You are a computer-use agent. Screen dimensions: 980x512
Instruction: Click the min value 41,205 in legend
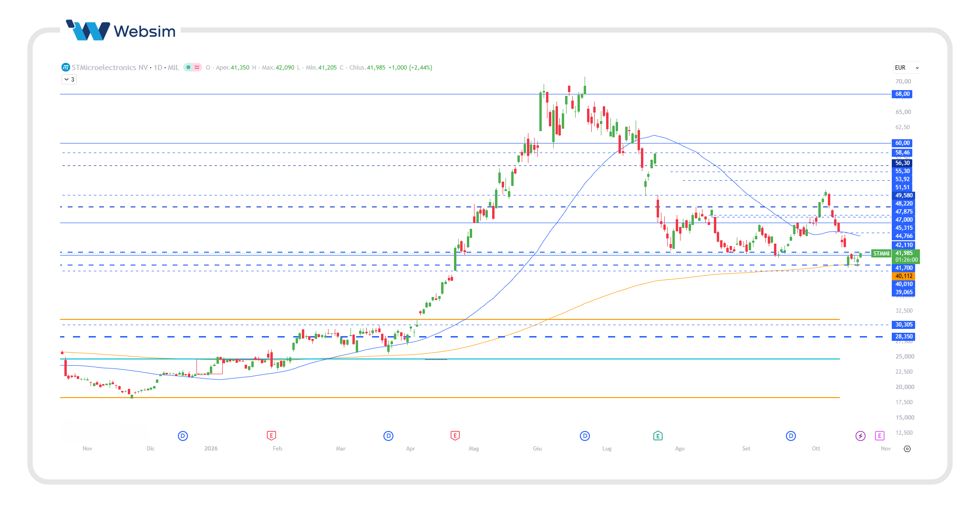[x=327, y=68]
